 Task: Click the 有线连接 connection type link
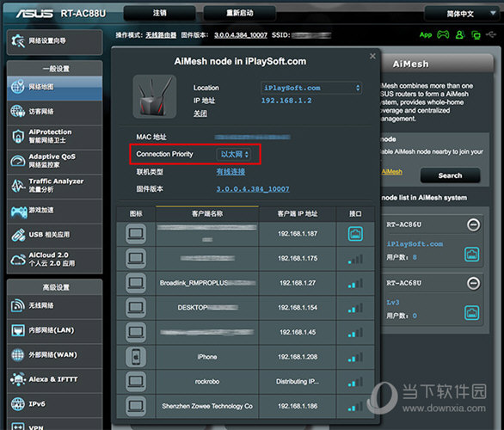[x=230, y=172]
